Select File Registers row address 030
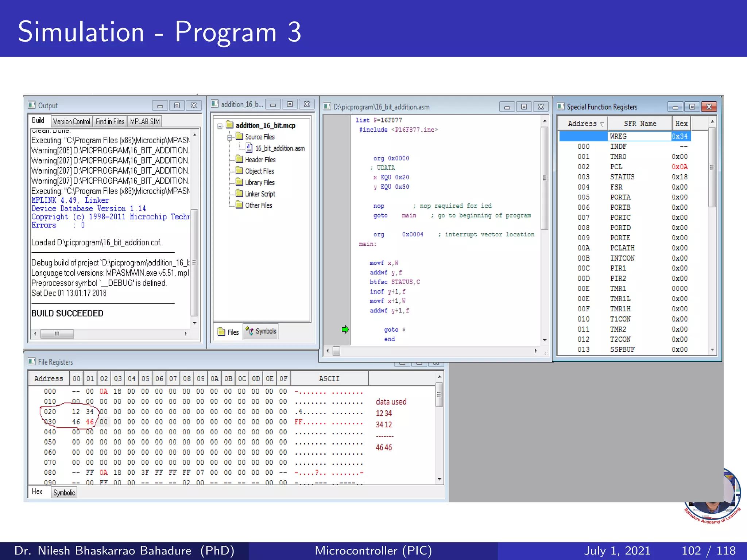The image size is (747, 560). tap(50, 422)
